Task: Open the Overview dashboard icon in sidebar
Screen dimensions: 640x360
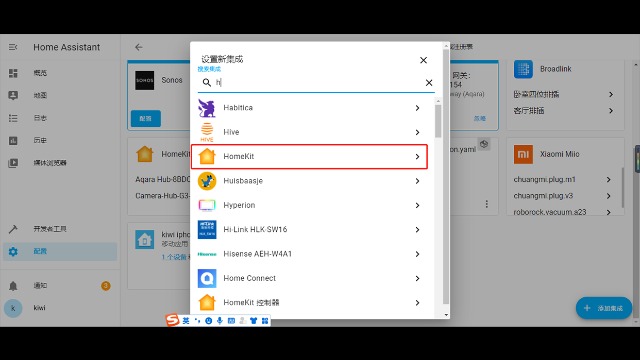Action: point(13,73)
